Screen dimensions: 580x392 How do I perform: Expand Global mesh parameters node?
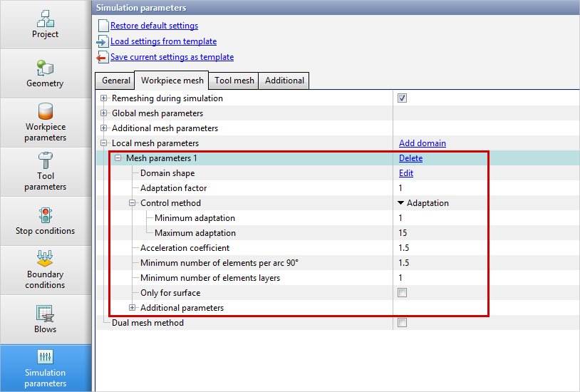[104, 113]
